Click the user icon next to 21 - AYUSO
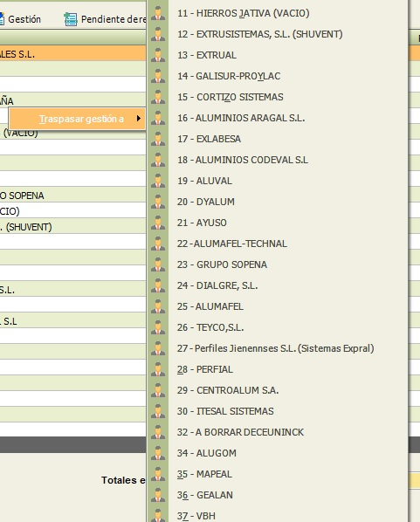The height and width of the screenshot is (522, 420). point(158,223)
